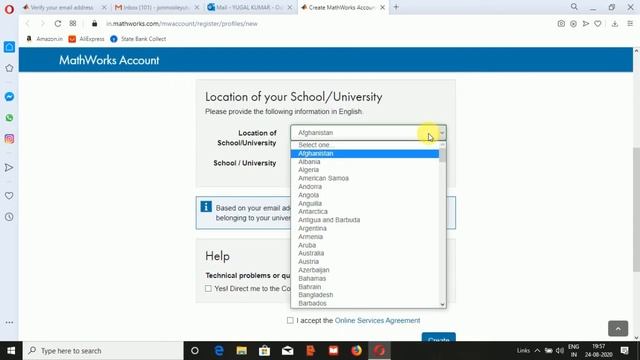
Task: Select Antarctica from the country list
Action: [364, 211]
